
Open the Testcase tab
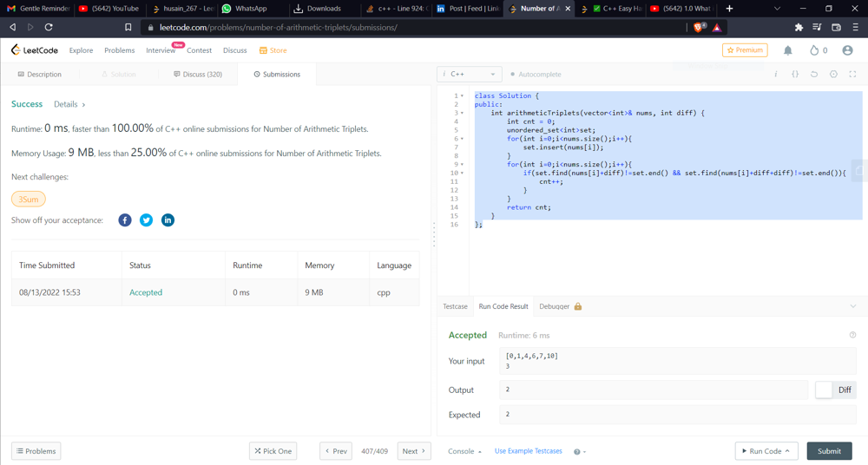[455, 306]
